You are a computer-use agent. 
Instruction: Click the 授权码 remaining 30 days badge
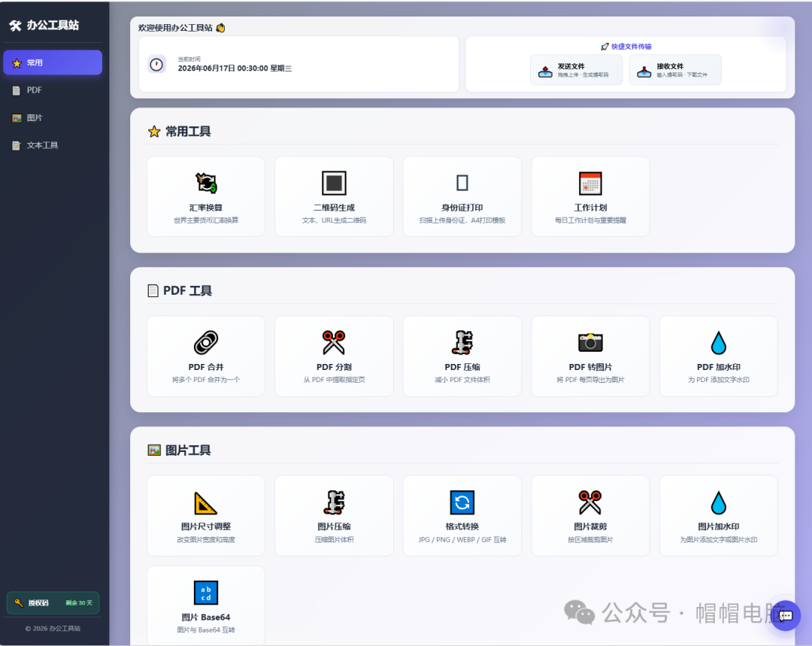tap(53, 602)
